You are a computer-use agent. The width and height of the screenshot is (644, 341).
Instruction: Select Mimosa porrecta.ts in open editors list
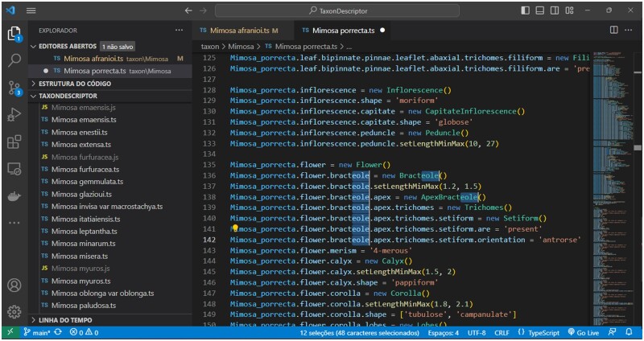(x=109, y=71)
